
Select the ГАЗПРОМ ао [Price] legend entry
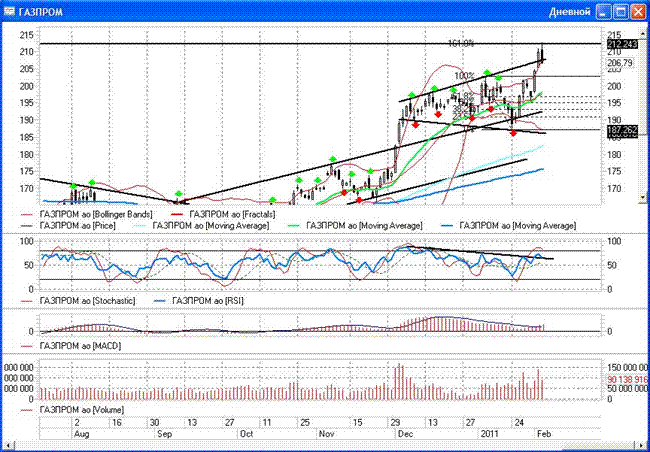point(68,226)
